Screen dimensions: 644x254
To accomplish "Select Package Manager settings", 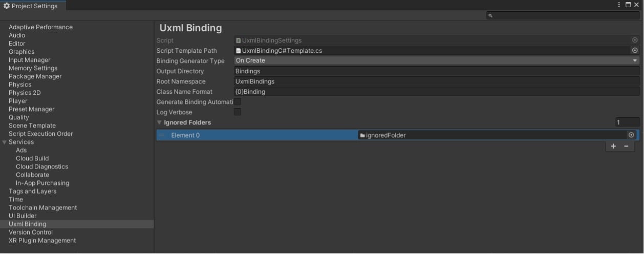I will point(35,76).
